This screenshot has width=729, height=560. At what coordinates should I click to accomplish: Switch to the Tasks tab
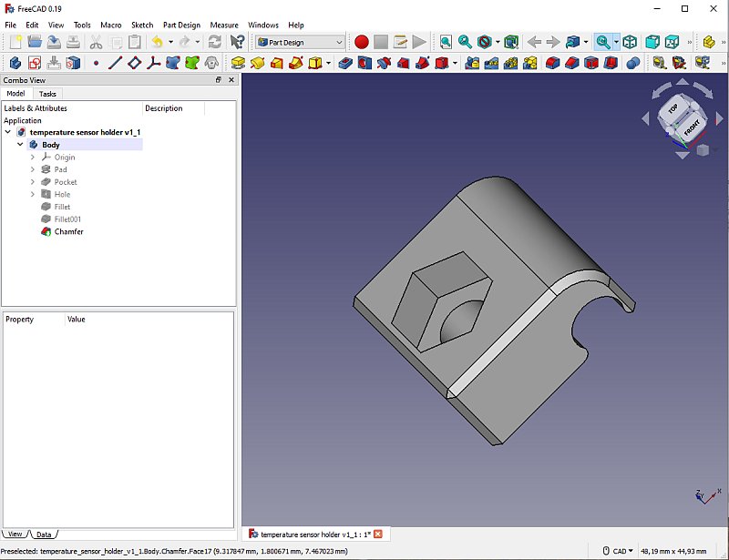pyautogui.click(x=47, y=94)
